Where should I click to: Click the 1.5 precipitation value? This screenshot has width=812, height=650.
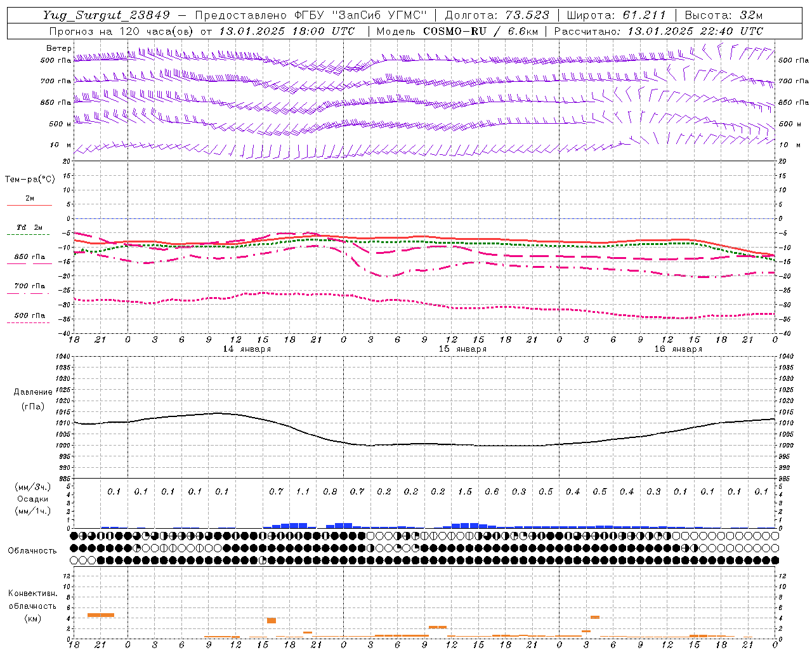[465, 492]
